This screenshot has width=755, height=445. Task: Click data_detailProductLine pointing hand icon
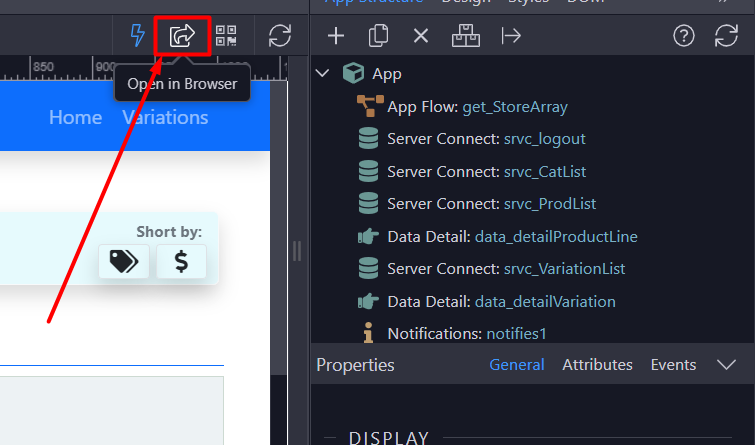pos(368,236)
